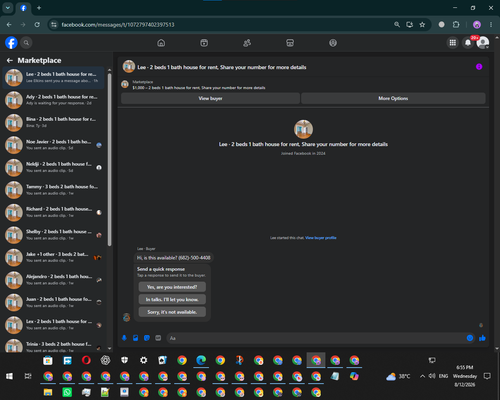Click the large listing thumbnail in chat center
The width and height of the screenshot is (500, 400).
(303, 129)
